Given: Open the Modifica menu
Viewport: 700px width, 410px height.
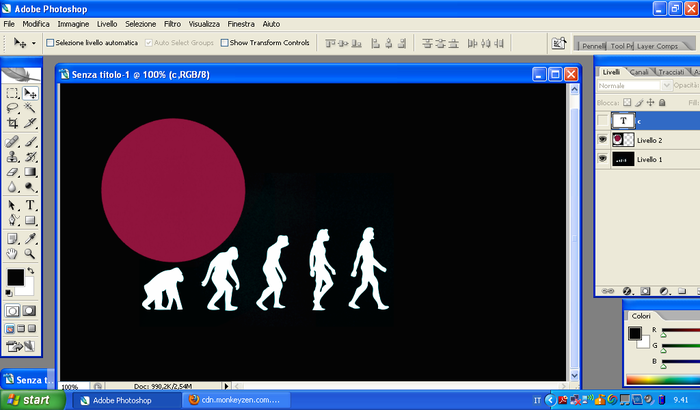Looking at the screenshot, I should pos(36,24).
